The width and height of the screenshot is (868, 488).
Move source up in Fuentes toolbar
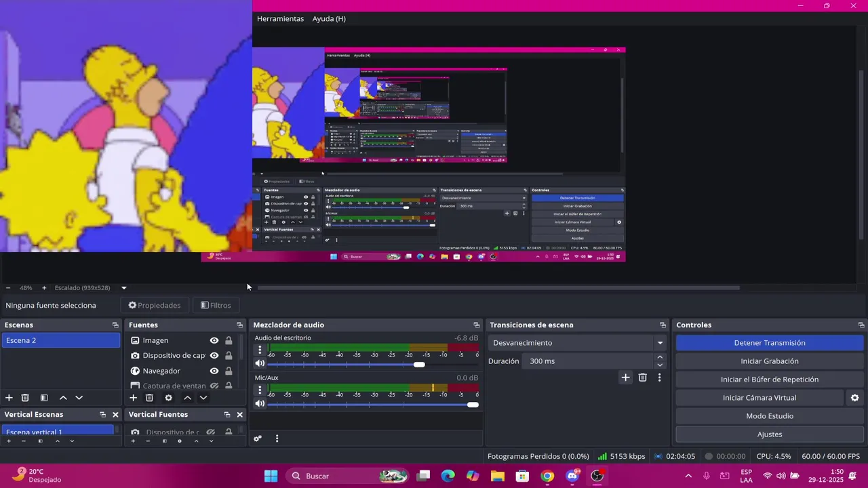coord(187,398)
